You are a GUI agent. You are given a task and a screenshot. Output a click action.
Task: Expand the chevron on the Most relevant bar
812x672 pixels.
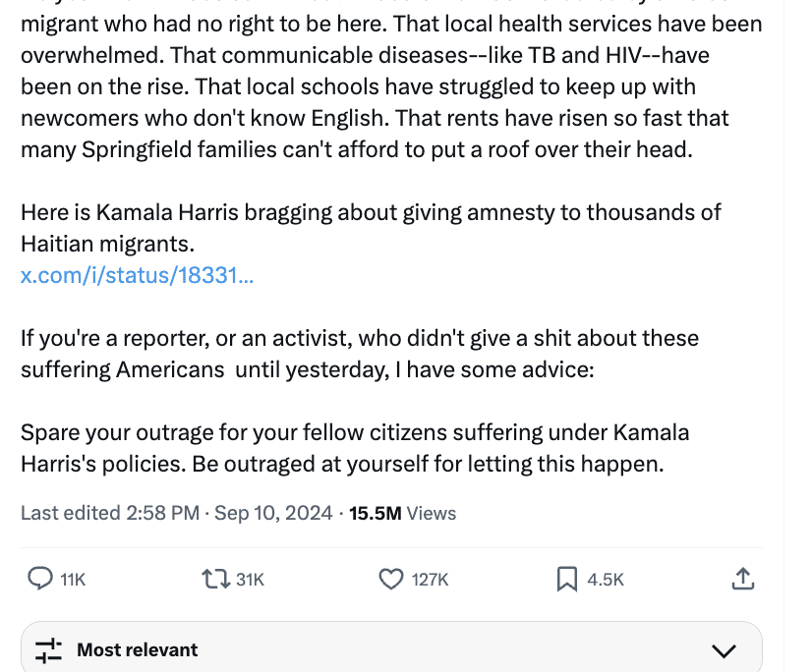click(x=724, y=650)
